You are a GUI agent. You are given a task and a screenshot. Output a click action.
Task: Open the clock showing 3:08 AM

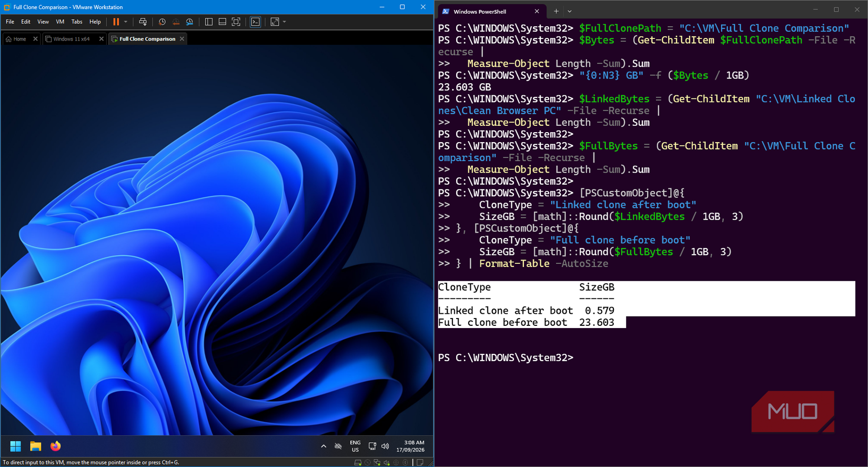410,446
